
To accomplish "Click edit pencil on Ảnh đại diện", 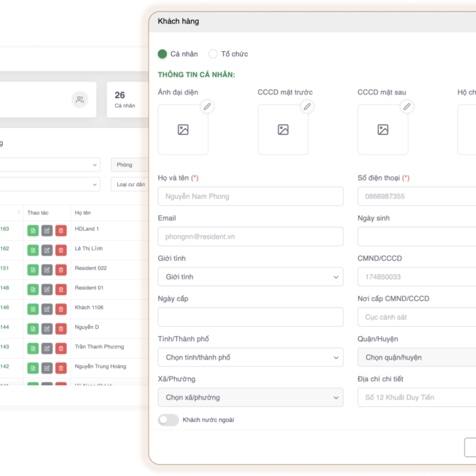I will coord(207,107).
